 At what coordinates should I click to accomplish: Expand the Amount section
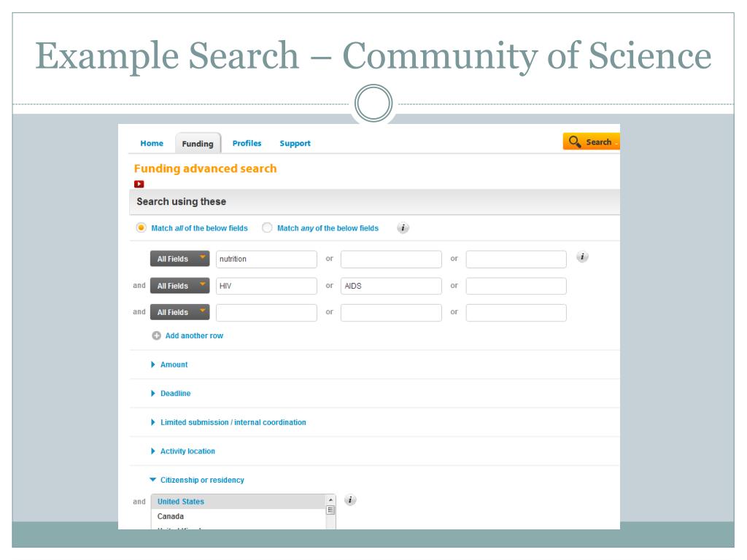pos(174,365)
